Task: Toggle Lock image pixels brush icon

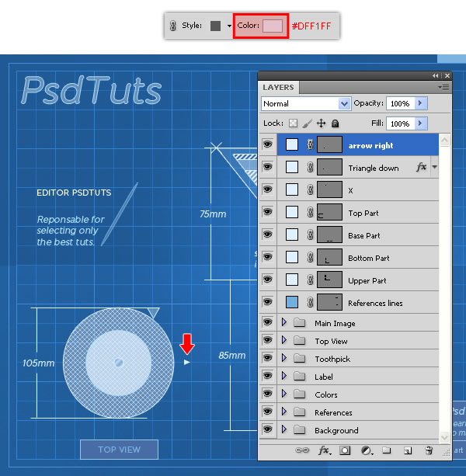Action: [x=307, y=123]
